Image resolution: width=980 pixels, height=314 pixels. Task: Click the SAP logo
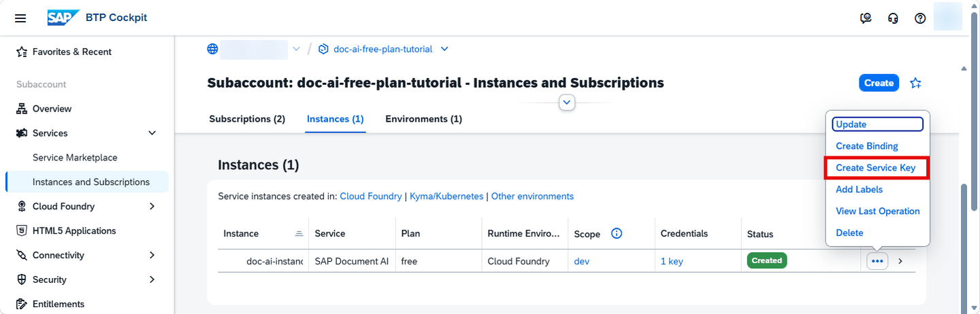63,18
